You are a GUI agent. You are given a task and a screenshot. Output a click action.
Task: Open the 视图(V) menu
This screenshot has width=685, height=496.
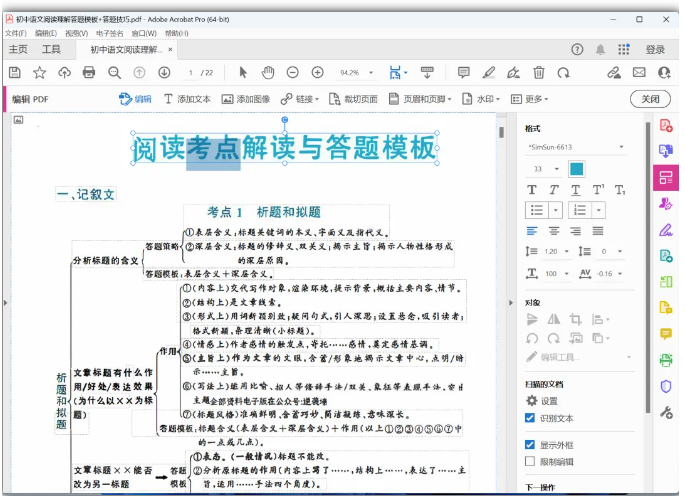pos(76,33)
